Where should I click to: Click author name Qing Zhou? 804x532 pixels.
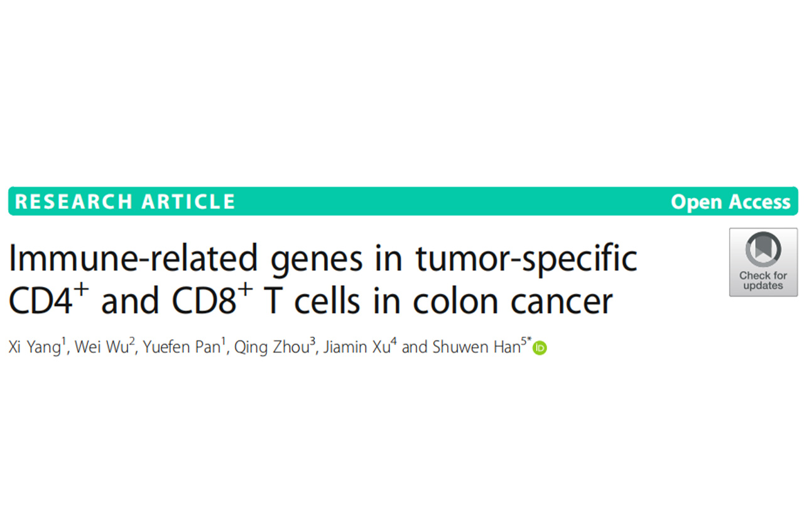pyautogui.click(x=271, y=349)
